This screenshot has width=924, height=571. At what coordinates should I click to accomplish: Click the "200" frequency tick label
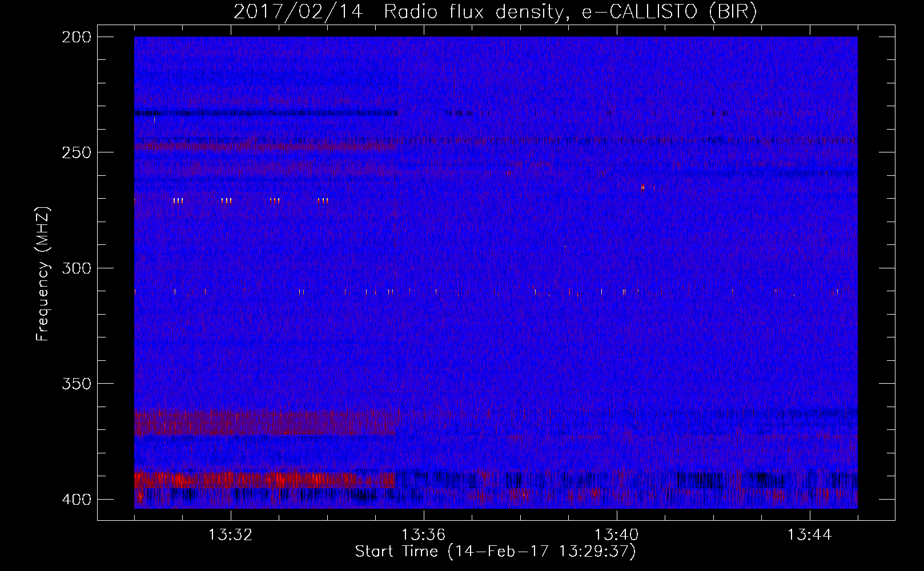click(x=76, y=37)
